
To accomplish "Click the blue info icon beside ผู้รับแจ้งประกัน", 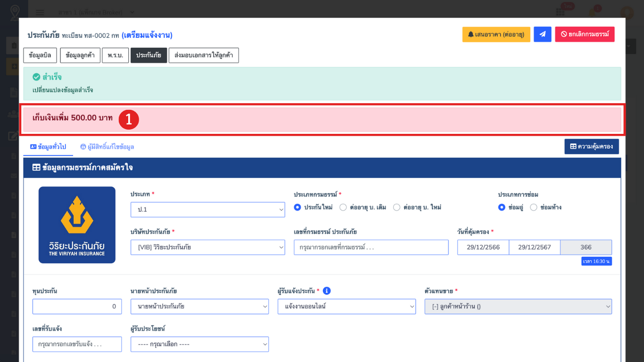I will click(327, 291).
